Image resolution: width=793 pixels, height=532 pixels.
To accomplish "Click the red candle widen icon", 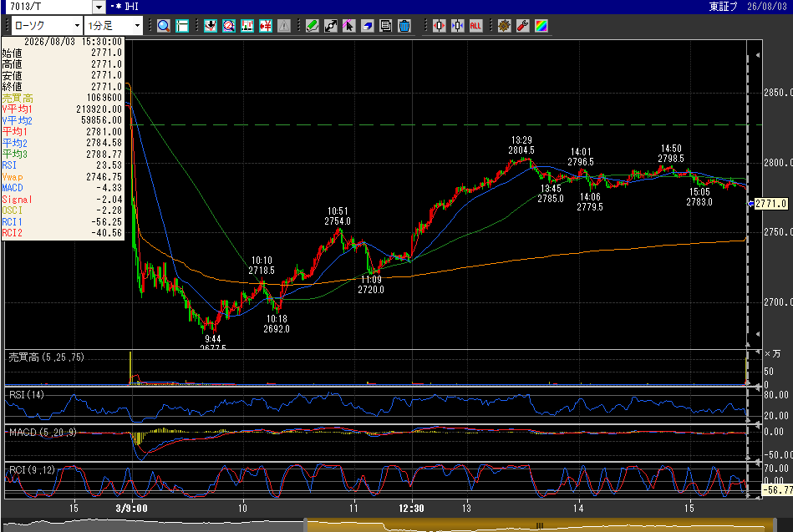I will (439, 26).
